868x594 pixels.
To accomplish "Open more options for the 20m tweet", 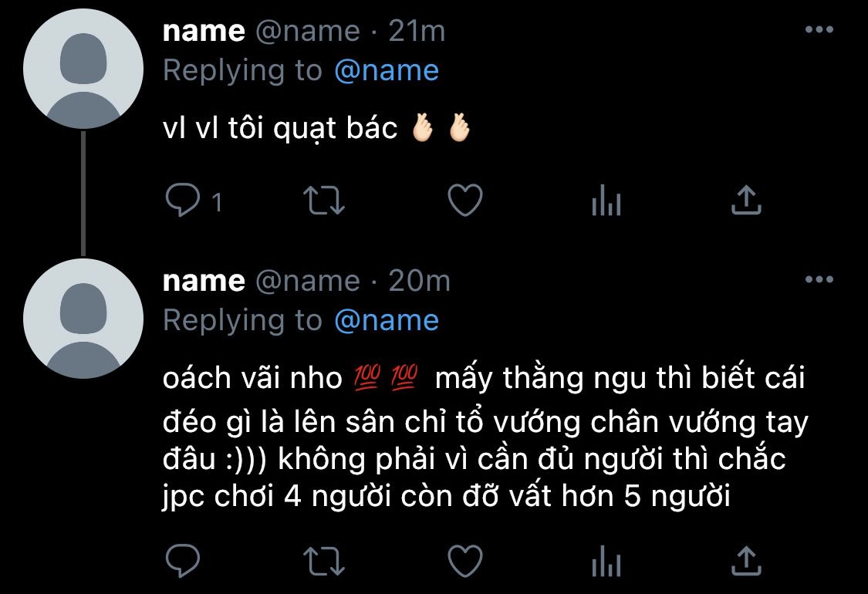I will click(x=819, y=279).
